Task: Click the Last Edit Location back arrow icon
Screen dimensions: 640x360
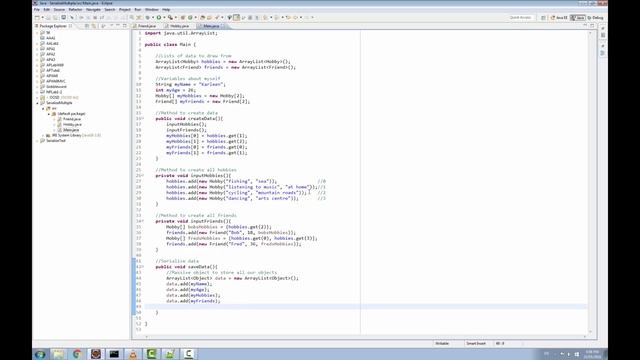Action: coord(288,18)
